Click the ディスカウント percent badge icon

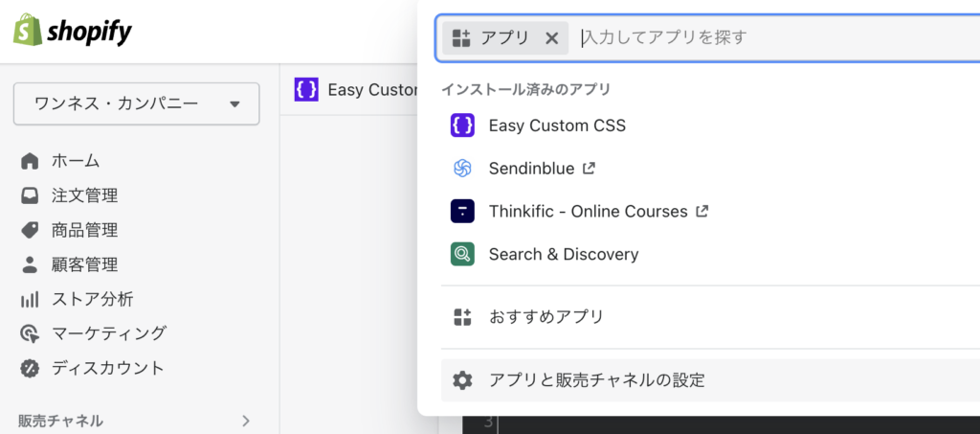30,368
